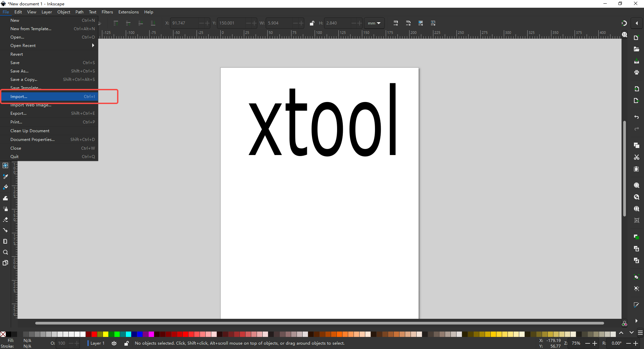The image size is (644, 349).
Task: Open the mm units dropdown
Action: click(374, 23)
